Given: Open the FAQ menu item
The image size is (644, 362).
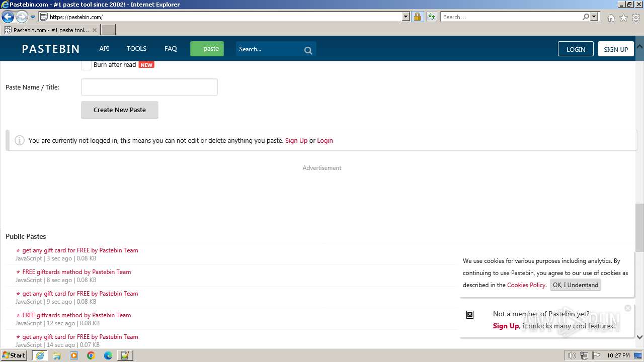Looking at the screenshot, I should (171, 49).
